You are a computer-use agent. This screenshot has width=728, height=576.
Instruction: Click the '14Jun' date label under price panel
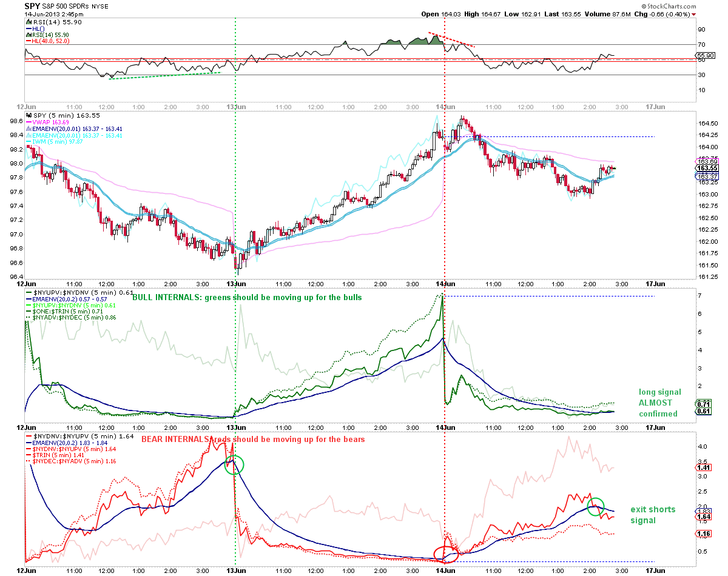[x=445, y=283]
